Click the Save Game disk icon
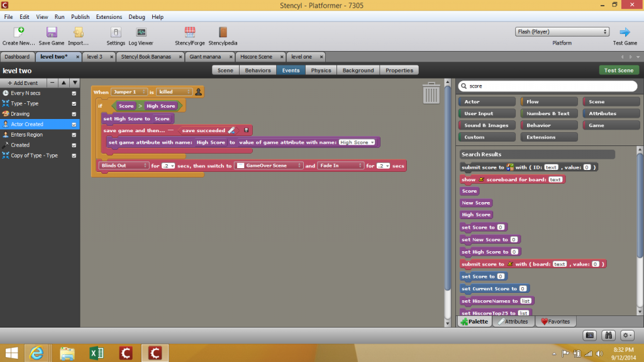The height and width of the screenshot is (362, 644). click(52, 32)
